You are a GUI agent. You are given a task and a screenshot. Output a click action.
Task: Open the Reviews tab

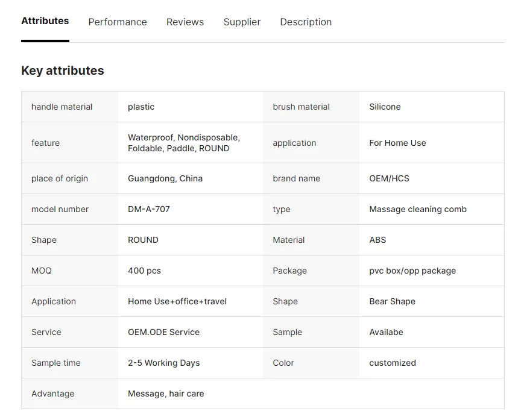185,22
